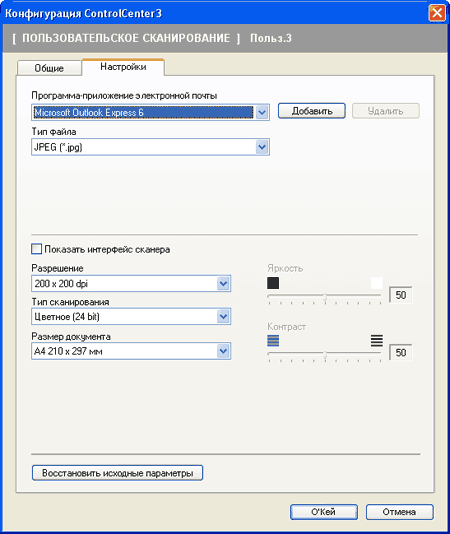Image resolution: width=450 pixels, height=534 pixels.
Task: Click Восстановить исходные параметры button
Action: [118, 473]
